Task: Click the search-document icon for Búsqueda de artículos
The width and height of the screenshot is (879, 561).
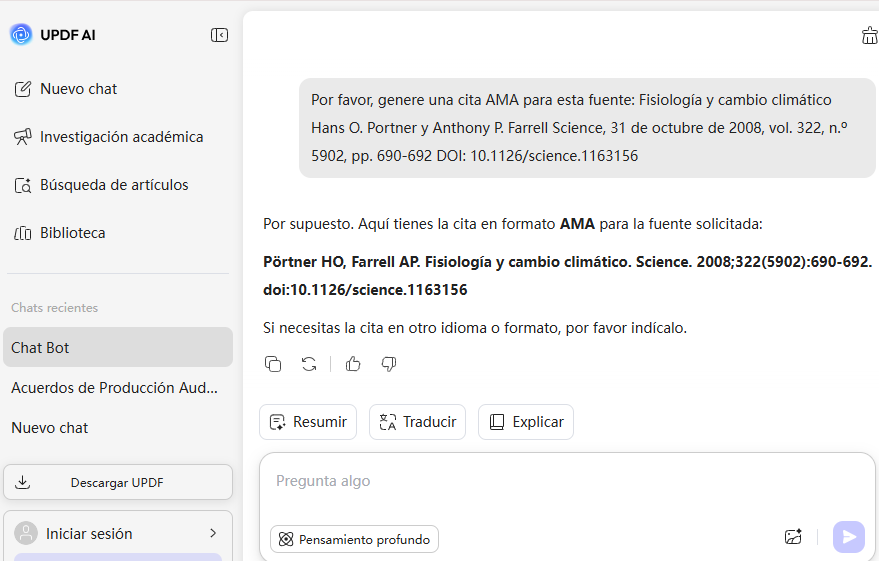Action: (x=23, y=185)
